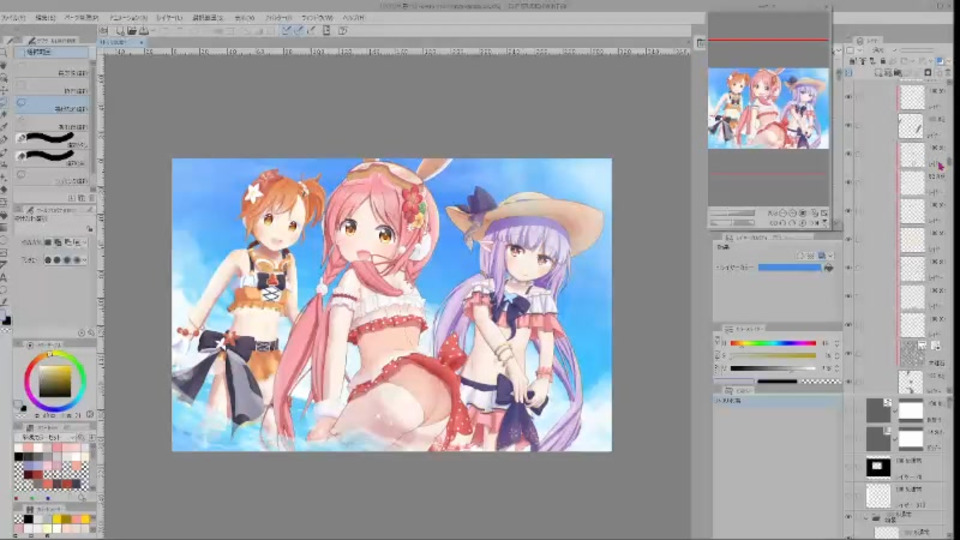Click stepper arrows beside hue slider value
This screenshot has width=960, height=540.
pyautogui.click(x=837, y=343)
